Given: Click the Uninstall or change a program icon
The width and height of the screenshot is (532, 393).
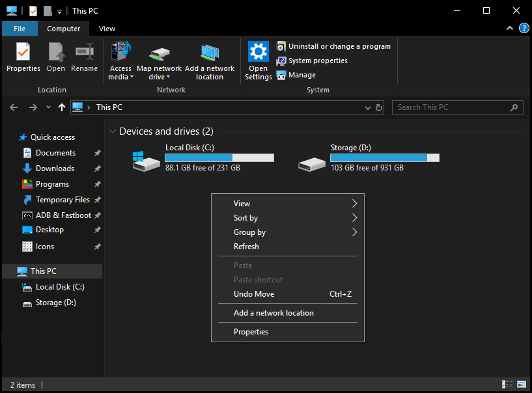Looking at the screenshot, I should pos(283,46).
